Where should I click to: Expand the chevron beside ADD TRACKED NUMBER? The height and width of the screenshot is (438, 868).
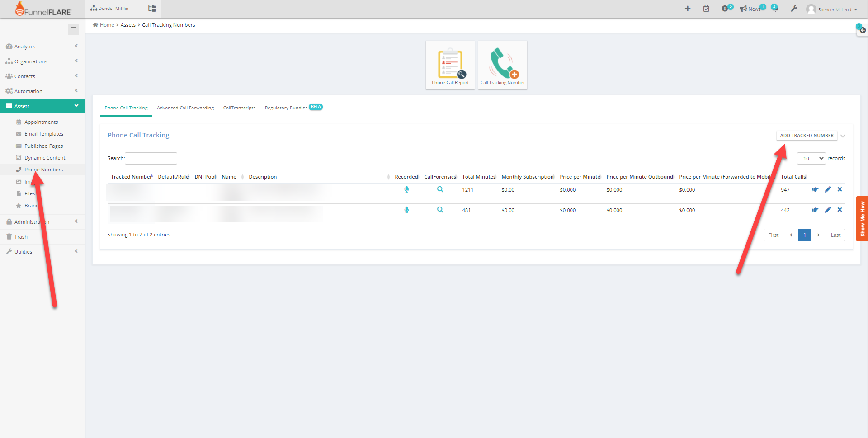click(x=843, y=136)
